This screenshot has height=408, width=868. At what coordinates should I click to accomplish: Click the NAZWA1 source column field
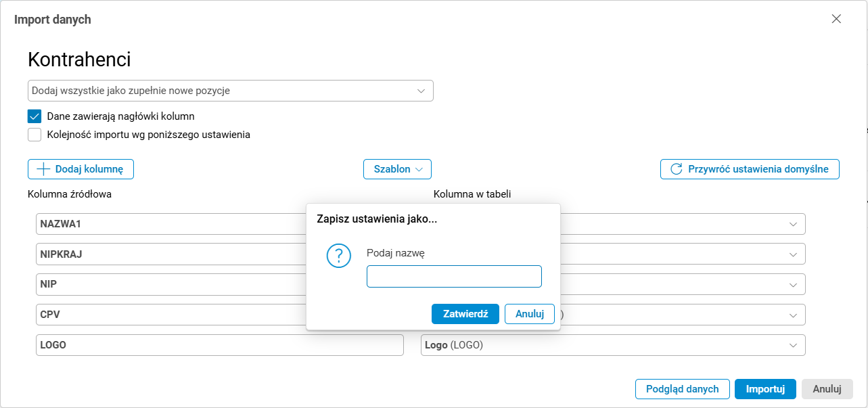(x=169, y=224)
